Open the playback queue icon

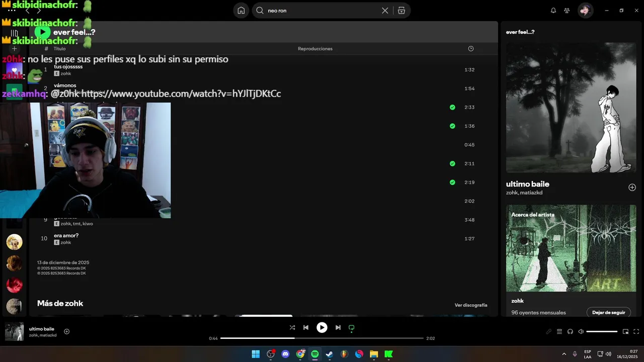tap(559, 331)
